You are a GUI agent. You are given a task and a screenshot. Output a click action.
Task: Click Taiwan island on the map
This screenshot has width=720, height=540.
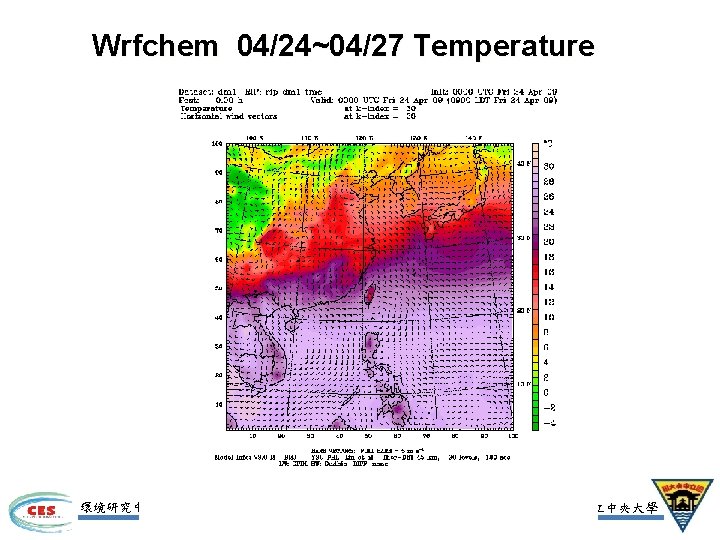click(370, 294)
